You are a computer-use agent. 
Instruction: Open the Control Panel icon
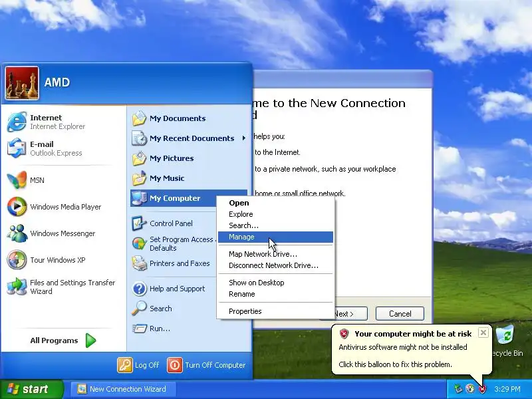point(139,223)
